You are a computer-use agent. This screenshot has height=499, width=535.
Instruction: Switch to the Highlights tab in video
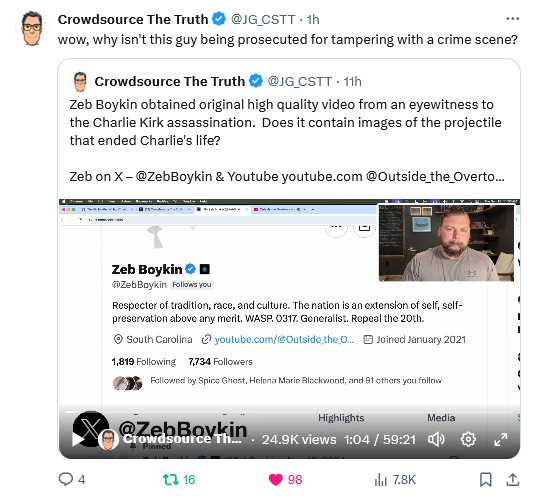tap(341, 418)
